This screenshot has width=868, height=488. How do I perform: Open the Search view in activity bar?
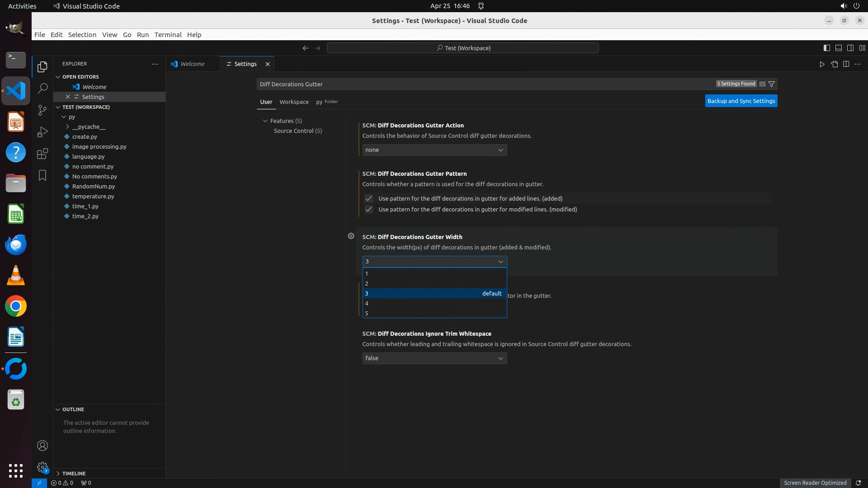click(42, 88)
